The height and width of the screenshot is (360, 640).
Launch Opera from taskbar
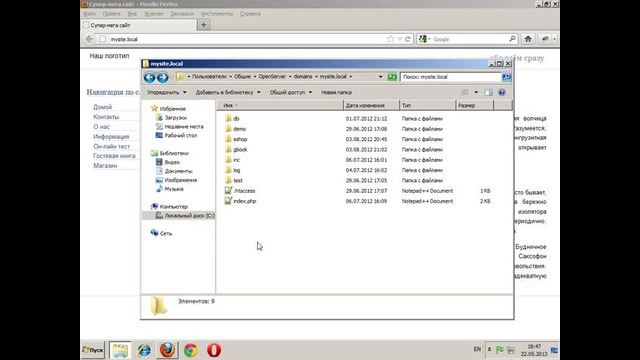pos(214,350)
